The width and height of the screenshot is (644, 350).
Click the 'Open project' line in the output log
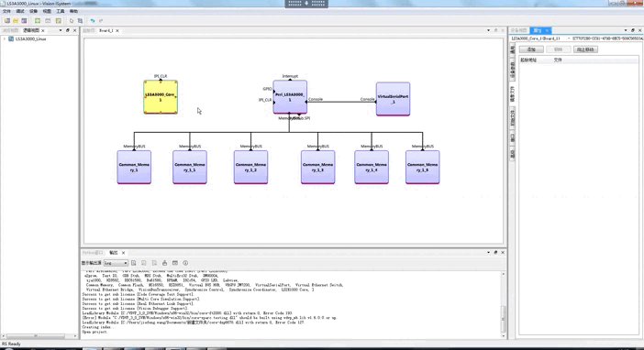(94, 332)
